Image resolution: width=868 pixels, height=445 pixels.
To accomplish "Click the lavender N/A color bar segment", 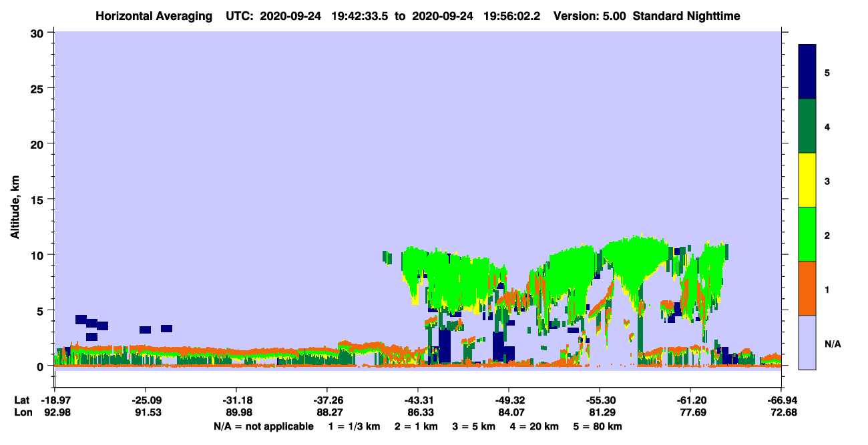I will coord(807,342).
